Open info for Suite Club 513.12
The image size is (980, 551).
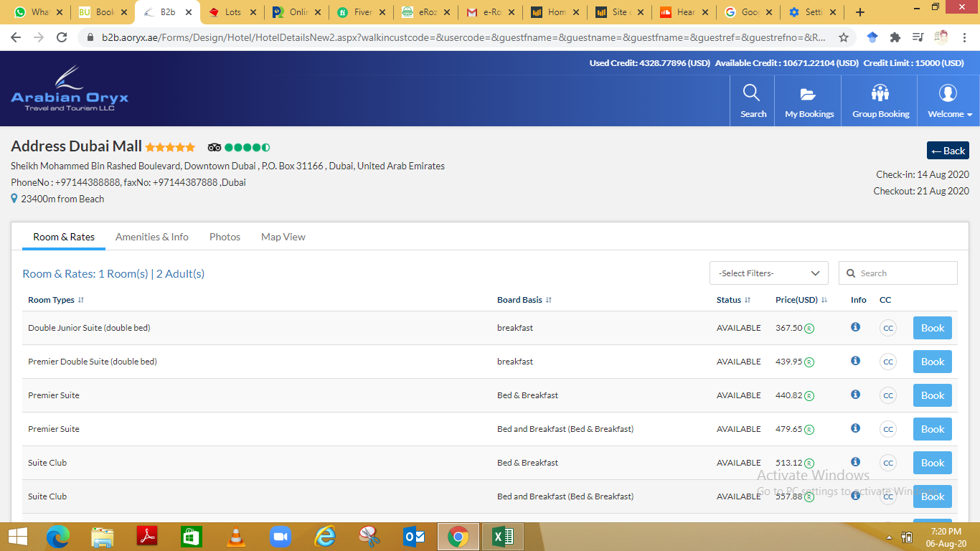point(855,462)
